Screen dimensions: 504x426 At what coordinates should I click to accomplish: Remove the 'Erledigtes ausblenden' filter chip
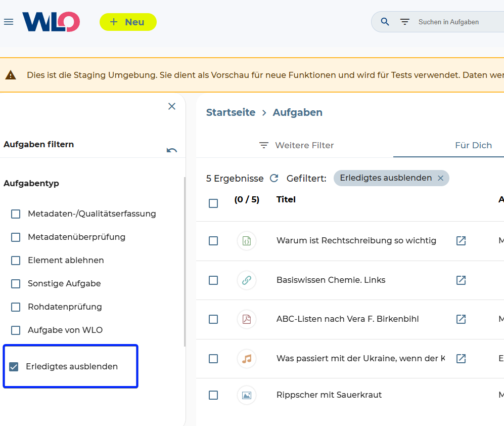pos(440,178)
